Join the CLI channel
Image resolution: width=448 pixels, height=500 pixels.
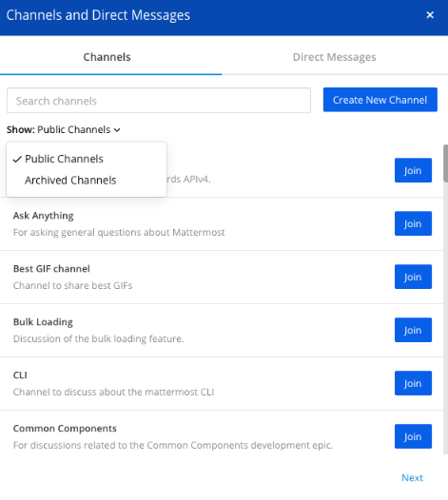[413, 383]
